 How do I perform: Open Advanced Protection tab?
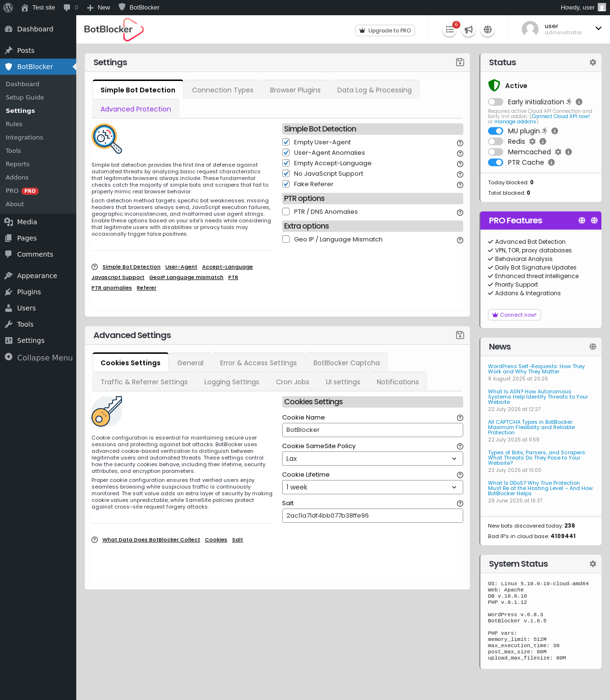(x=136, y=109)
